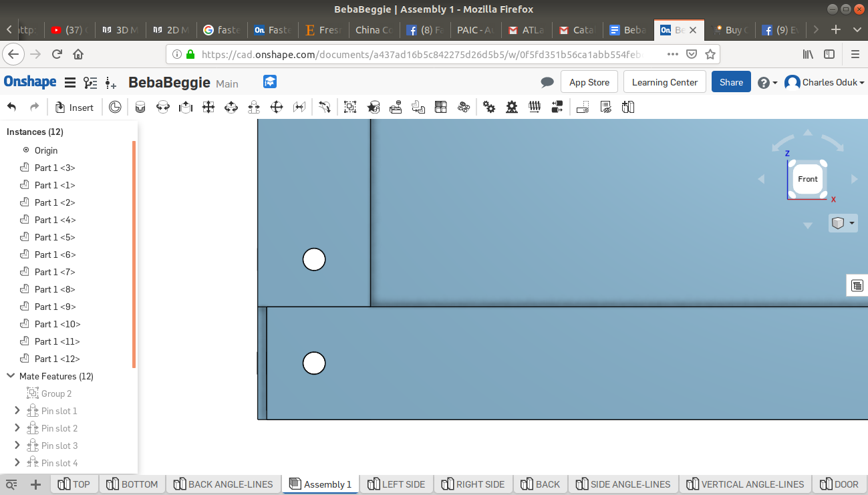The width and height of the screenshot is (868, 495).
Task: Open the Help dropdown menu
Action: pos(767,83)
